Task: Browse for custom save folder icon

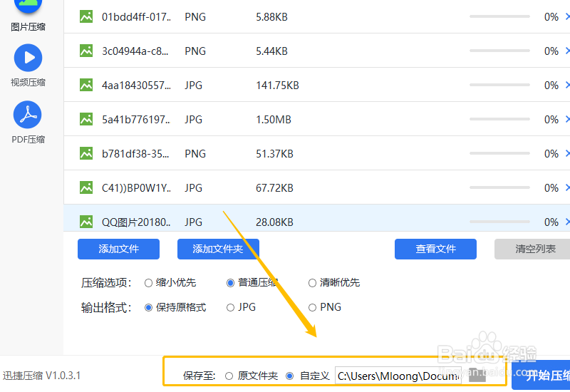Action: click(477, 375)
